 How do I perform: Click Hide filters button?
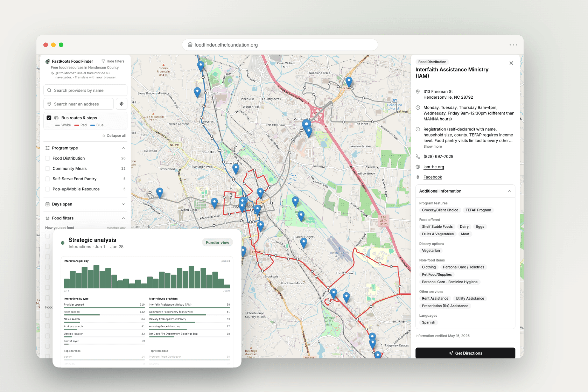(113, 61)
